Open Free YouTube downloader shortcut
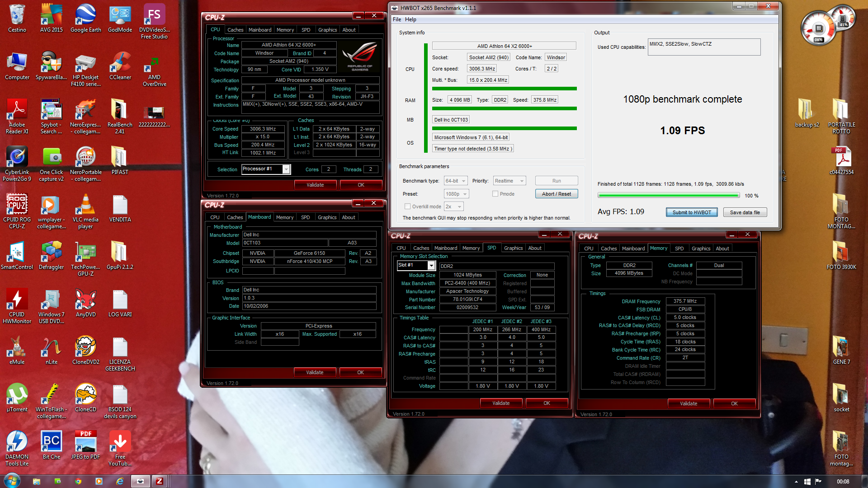The image size is (868, 488). tap(120, 449)
